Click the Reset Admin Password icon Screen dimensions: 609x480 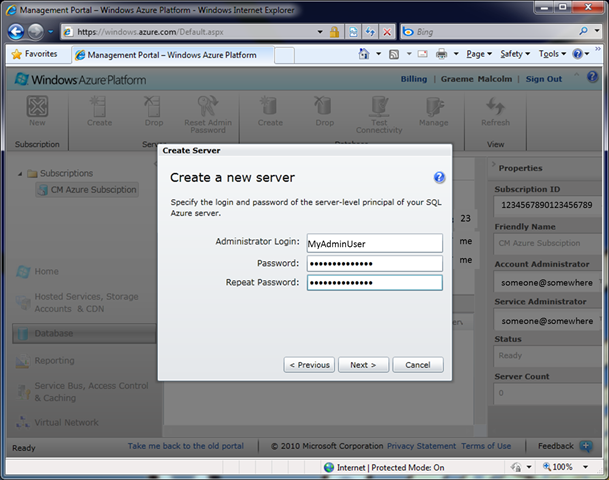pyautogui.click(x=208, y=106)
